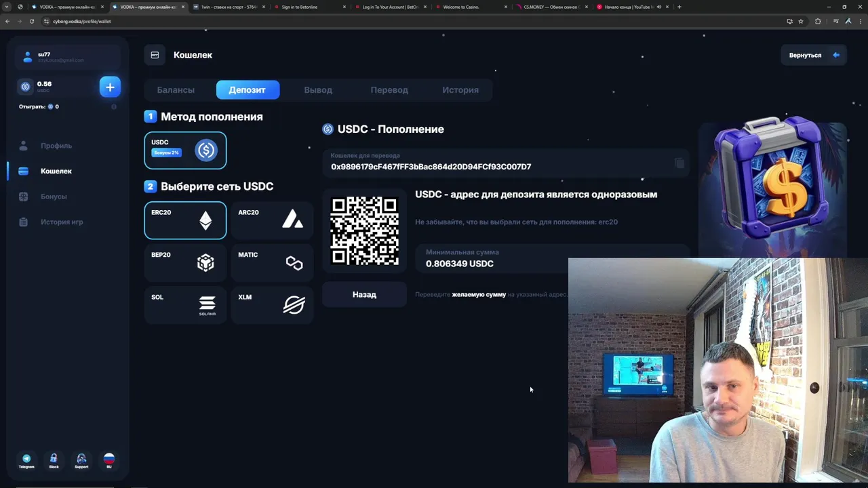The height and width of the screenshot is (488, 868).
Task: Click the Профиль person icon
Action: point(24,146)
